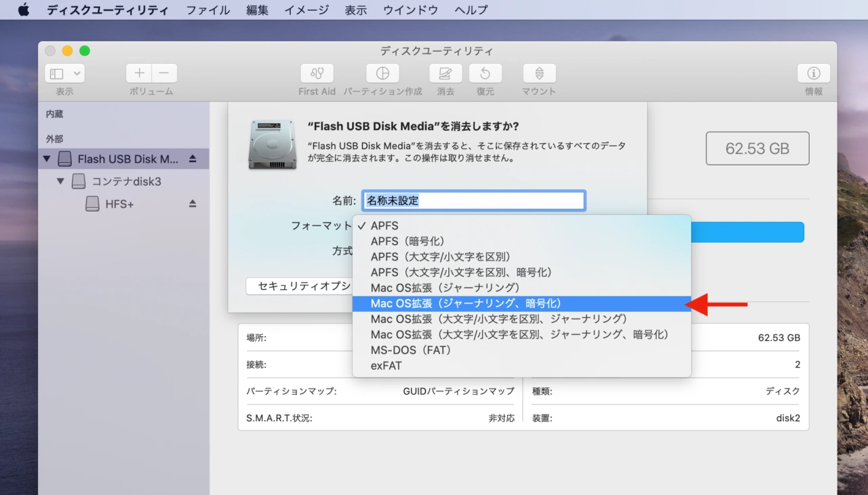868x495 pixels.
Task: Click the 消去 erase toolbar icon
Action: pyautogui.click(x=446, y=73)
